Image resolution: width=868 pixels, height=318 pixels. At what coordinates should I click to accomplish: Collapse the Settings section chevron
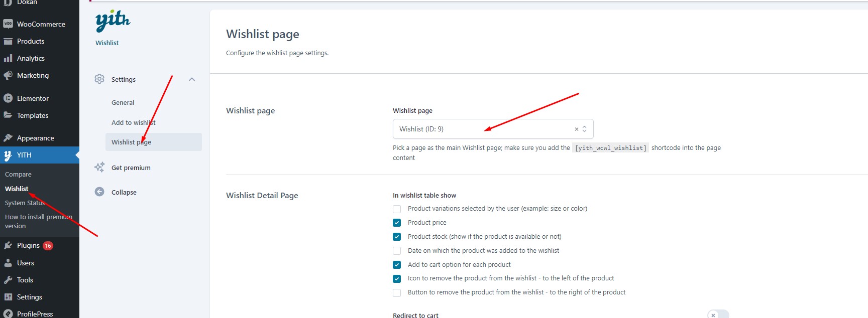[x=192, y=79]
